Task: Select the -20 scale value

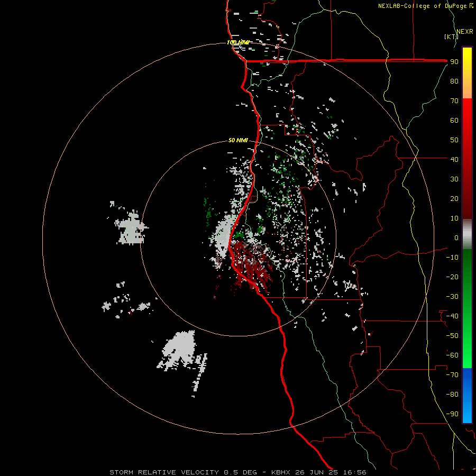Action: tap(452, 277)
